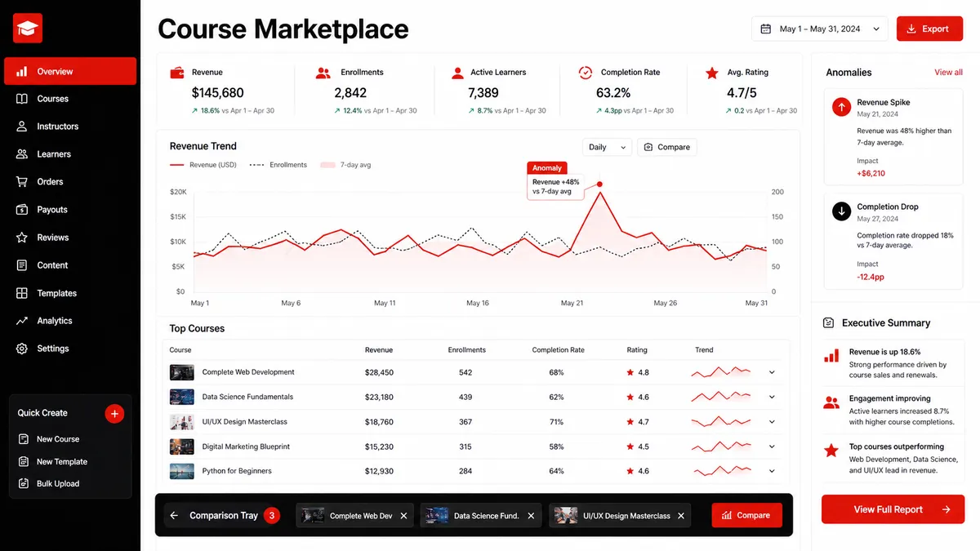Image resolution: width=980 pixels, height=551 pixels.
Task: Click the Templates grid icon in sidebar
Action: 22,293
